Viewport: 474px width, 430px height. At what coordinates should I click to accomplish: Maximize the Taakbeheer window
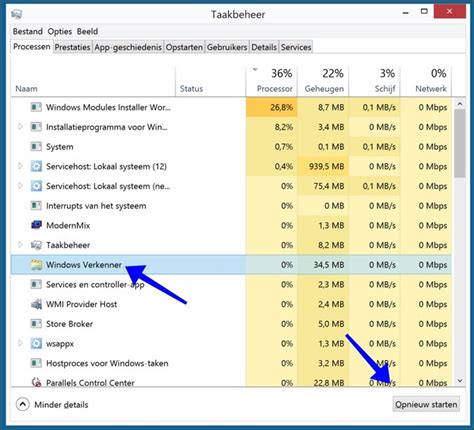click(424, 12)
